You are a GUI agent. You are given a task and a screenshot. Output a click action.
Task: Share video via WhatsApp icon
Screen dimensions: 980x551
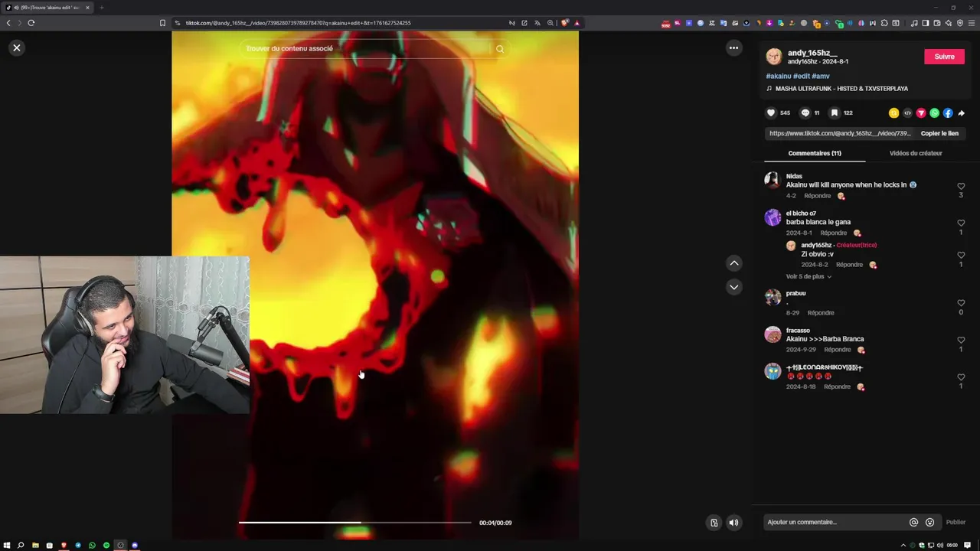(x=934, y=112)
